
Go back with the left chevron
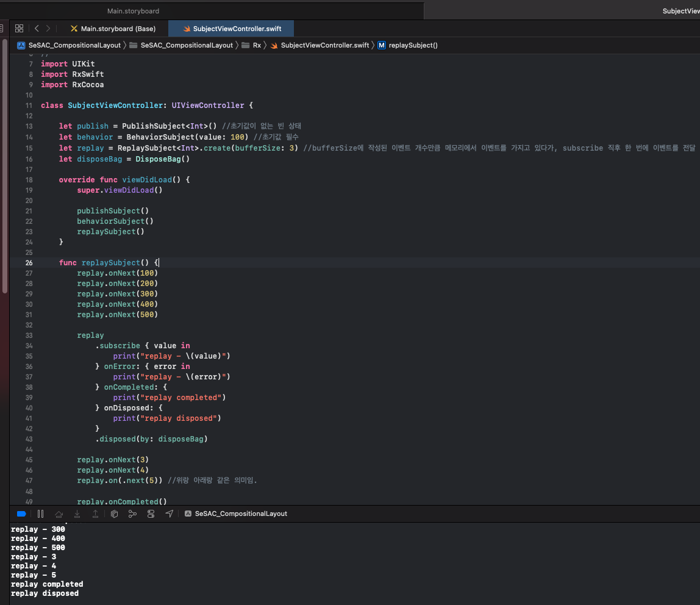point(37,29)
